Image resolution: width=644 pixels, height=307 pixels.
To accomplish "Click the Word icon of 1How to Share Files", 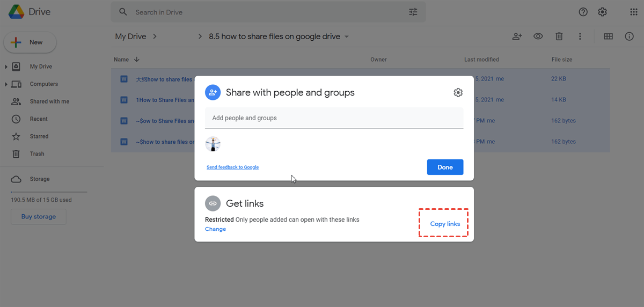I will (124, 100).
